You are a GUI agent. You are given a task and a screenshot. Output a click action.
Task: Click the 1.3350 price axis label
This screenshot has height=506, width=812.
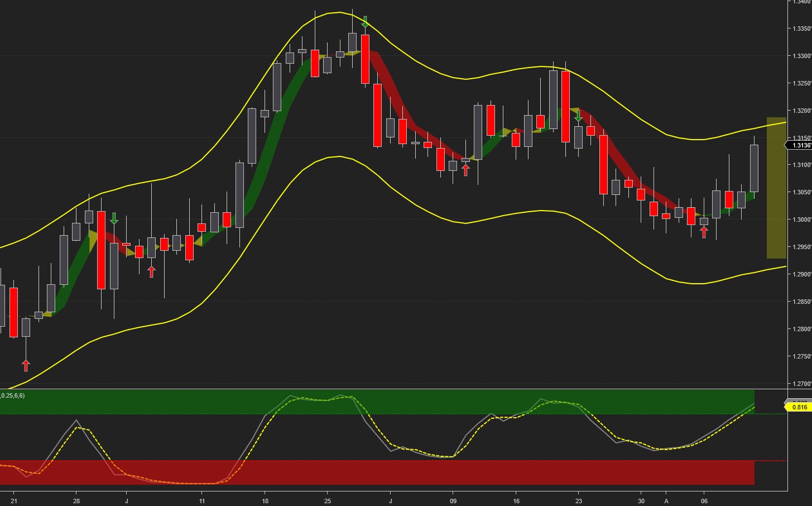802,28
